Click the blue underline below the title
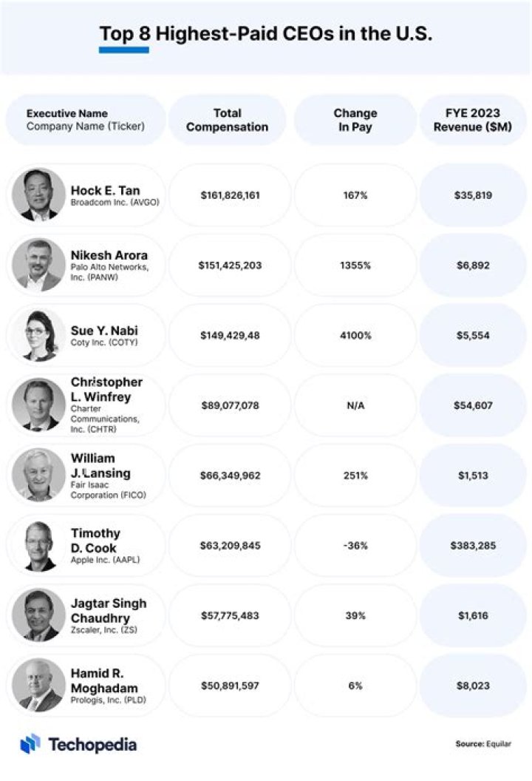Image resolution: width=532 pixels, height=781 pixels. [x=124, y=50]
